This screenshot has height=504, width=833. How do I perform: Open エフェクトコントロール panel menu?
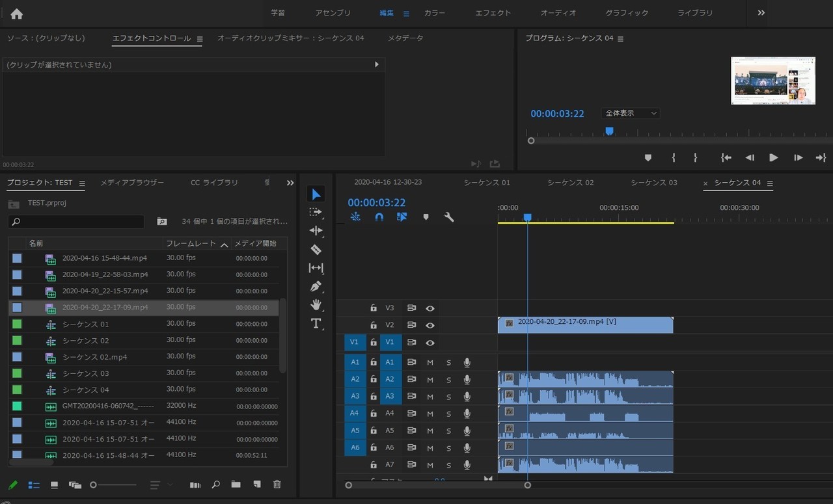click(x=200, y=39)
